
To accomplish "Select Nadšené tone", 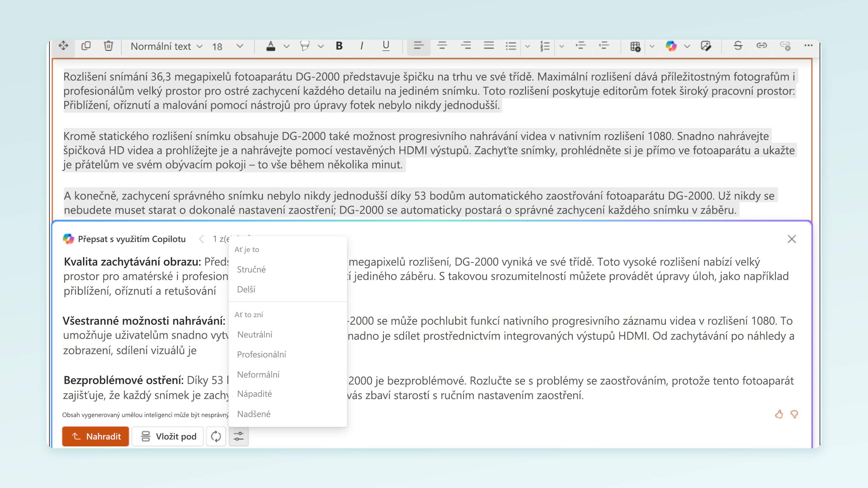I will [288, 413].
